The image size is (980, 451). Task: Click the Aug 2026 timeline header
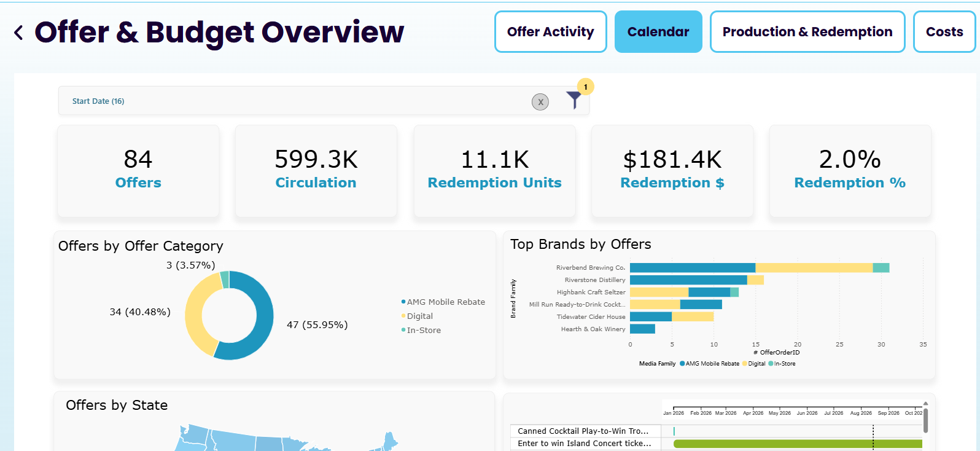pyautogui.click(x=861, y=413)
